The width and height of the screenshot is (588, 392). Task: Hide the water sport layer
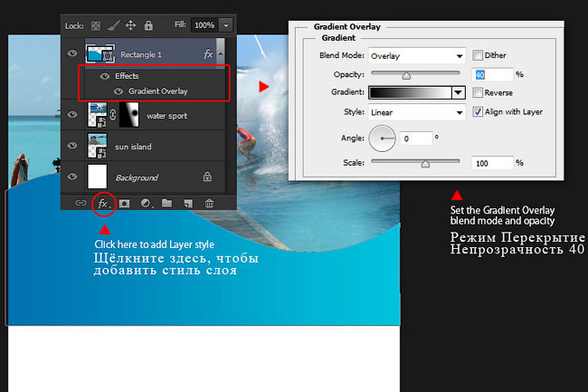[x=72, y=114]
